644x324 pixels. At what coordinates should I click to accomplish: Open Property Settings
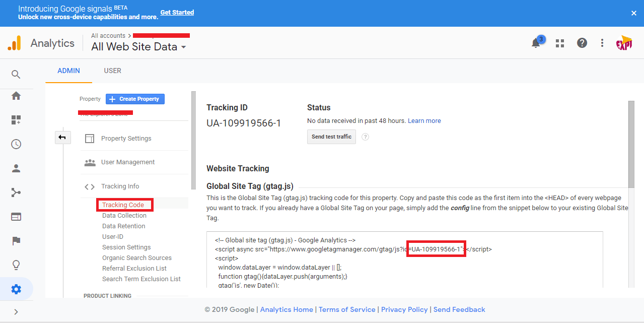(x=126, y=139)
